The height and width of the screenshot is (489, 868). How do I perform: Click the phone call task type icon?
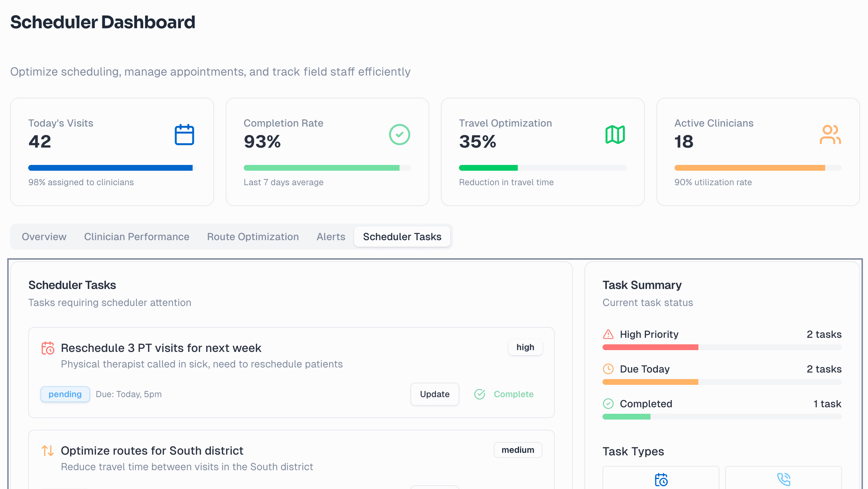(783, 480)
